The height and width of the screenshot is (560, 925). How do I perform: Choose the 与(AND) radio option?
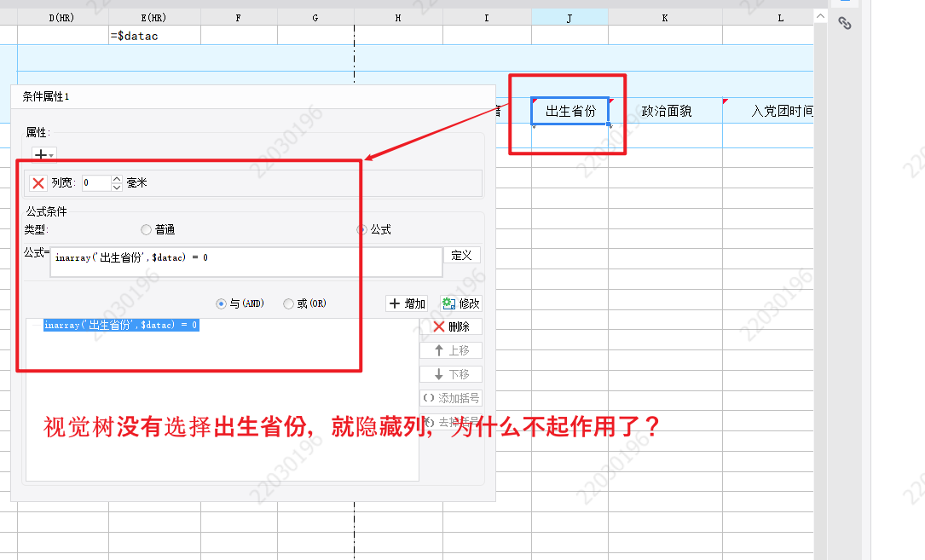point(221,303)
